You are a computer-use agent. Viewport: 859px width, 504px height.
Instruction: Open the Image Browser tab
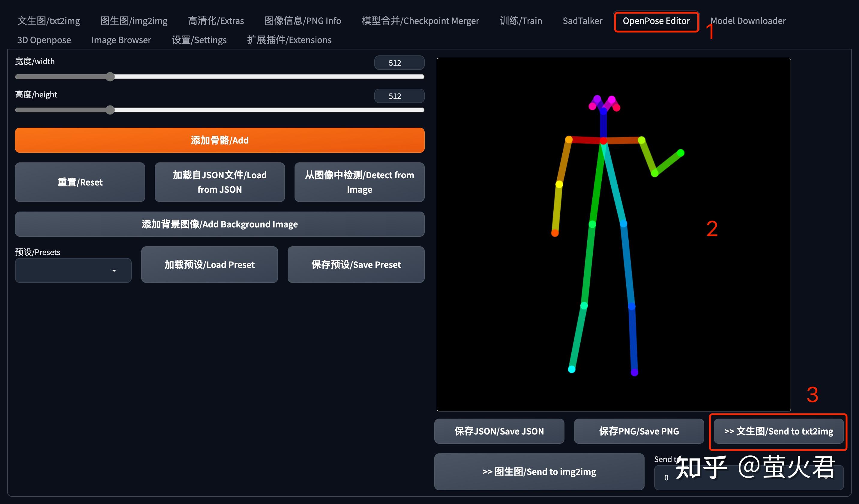tap(121, 40)
